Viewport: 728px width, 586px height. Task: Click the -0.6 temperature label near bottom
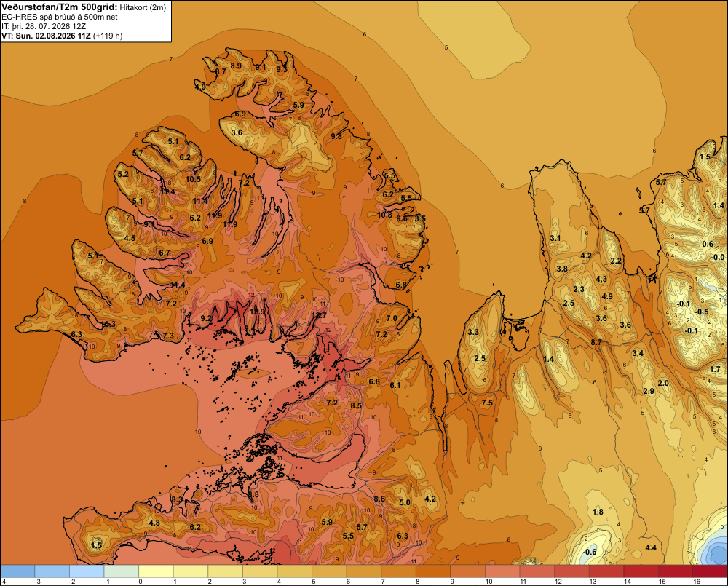coord(589,552)
